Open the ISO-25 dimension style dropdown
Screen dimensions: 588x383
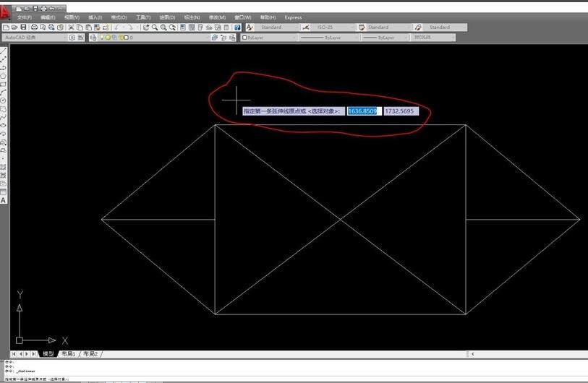tap(333, 27)
